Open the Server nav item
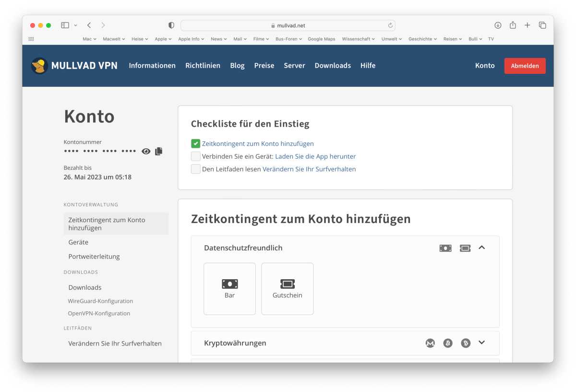This screenshot has height=392, width=576. 294,66
